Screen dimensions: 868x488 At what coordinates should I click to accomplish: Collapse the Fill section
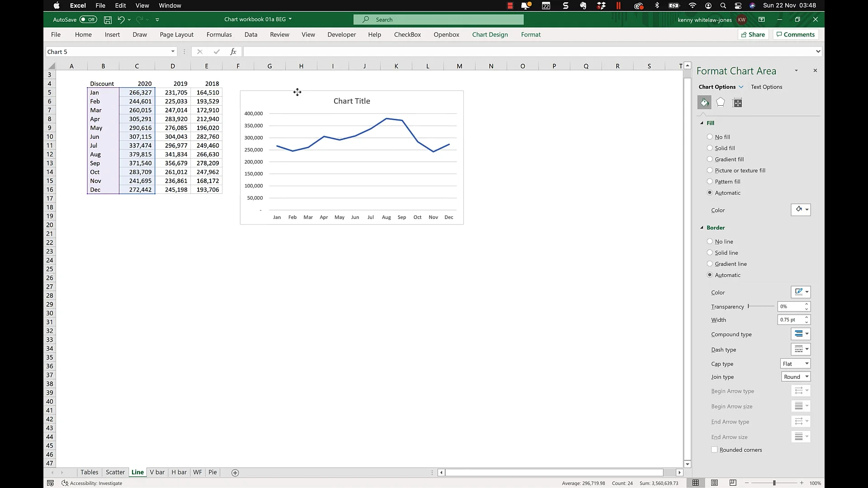[702, 123]
